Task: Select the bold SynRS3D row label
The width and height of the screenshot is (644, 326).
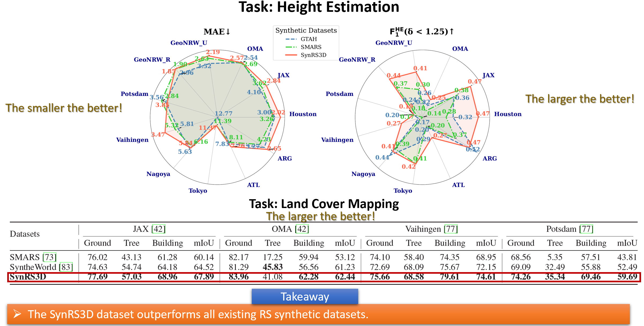Action: tap(28, 277)
